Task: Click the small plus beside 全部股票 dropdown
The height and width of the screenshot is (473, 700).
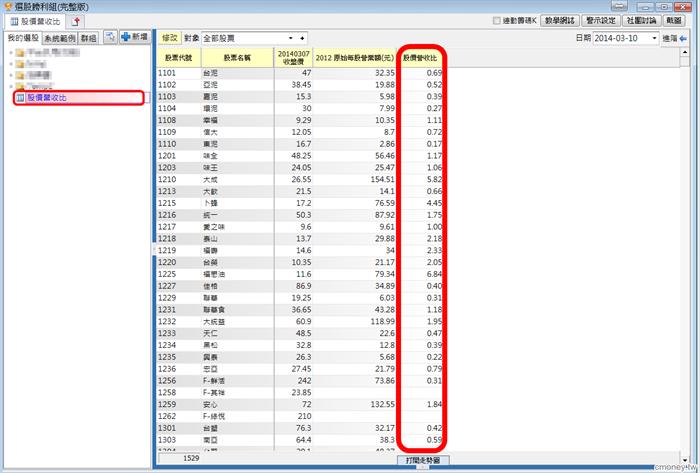Action: 302,38
